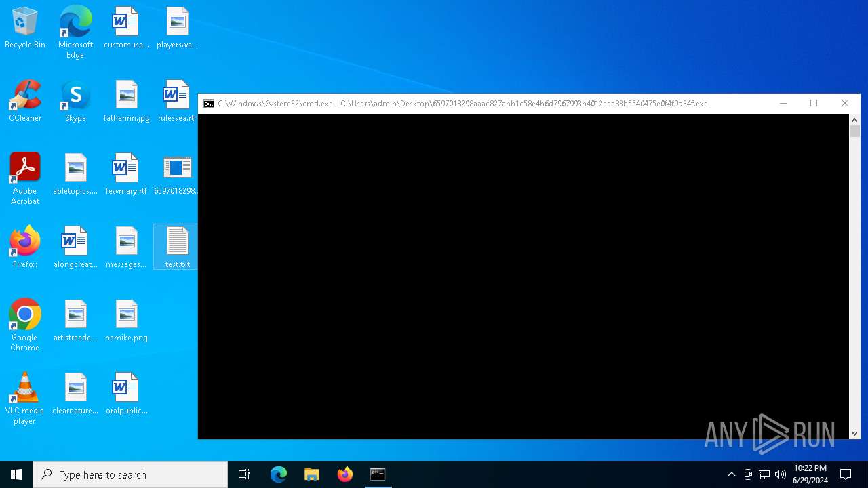Viewport: 868px width, 488px height.
Task: Select ncmike.png file icon
Action: [126, 321]
